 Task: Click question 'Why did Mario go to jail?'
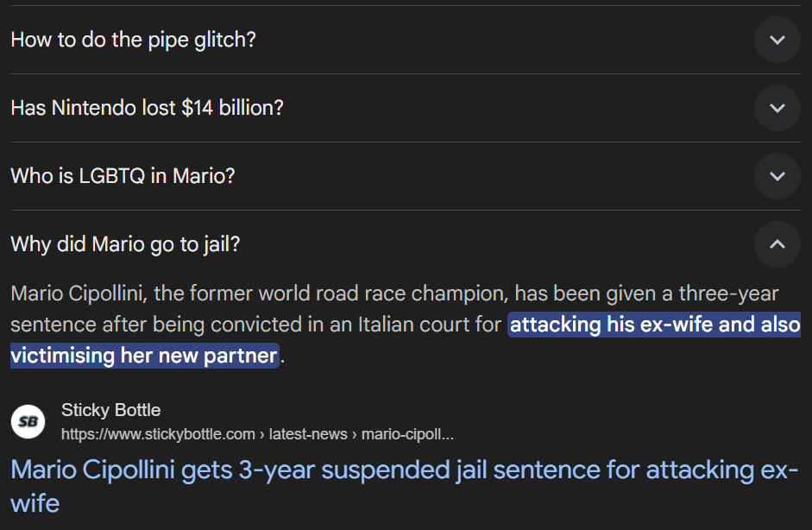point(125,244)
